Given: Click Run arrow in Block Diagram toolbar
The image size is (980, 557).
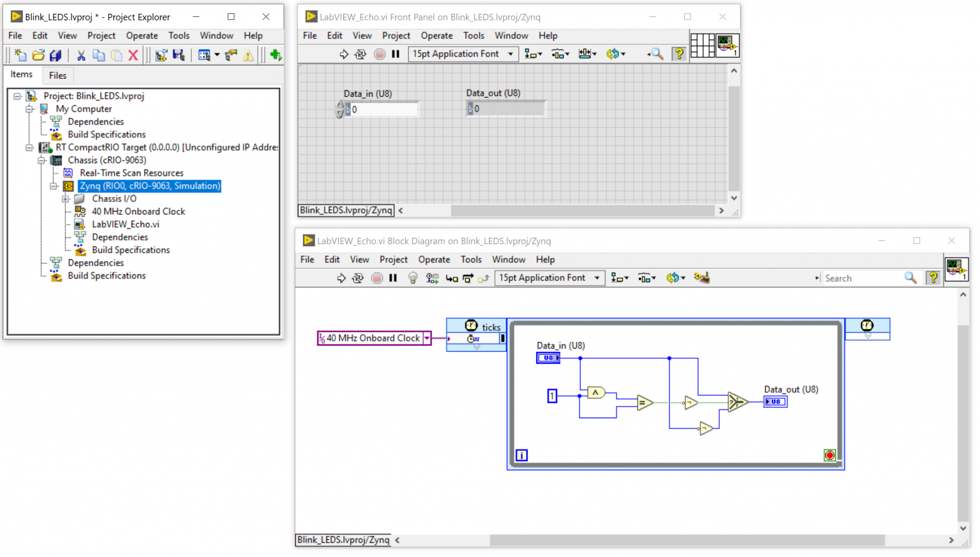Looking at the screenshot, I should (x=341, y=278).
